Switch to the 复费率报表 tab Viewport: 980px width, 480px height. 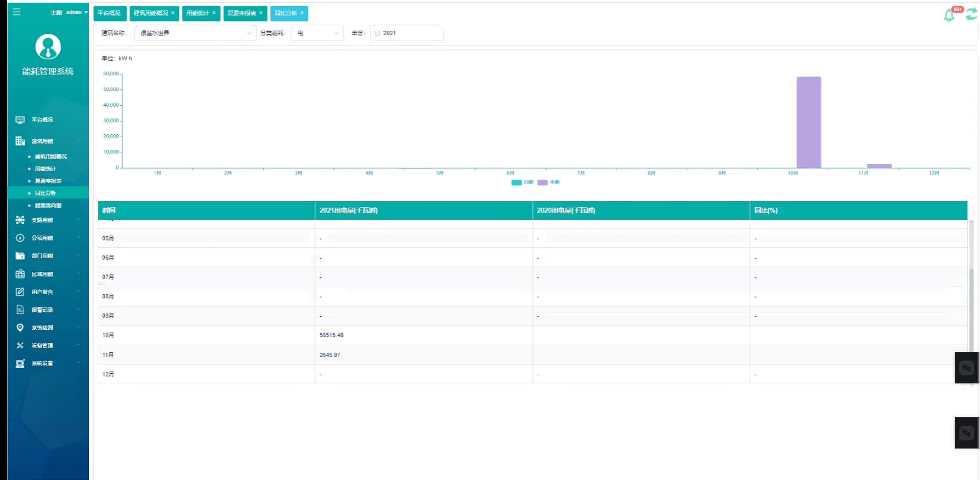[241, 13]
